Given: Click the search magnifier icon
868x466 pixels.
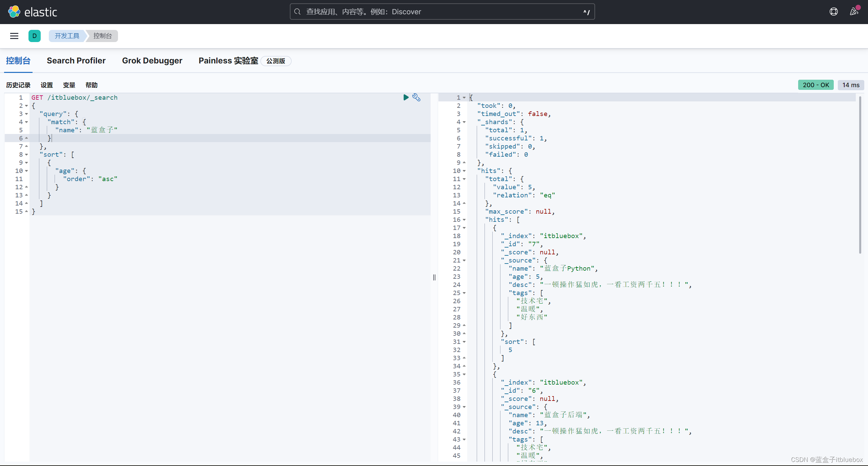Looking at the screenshot, I should pos(297,12).
